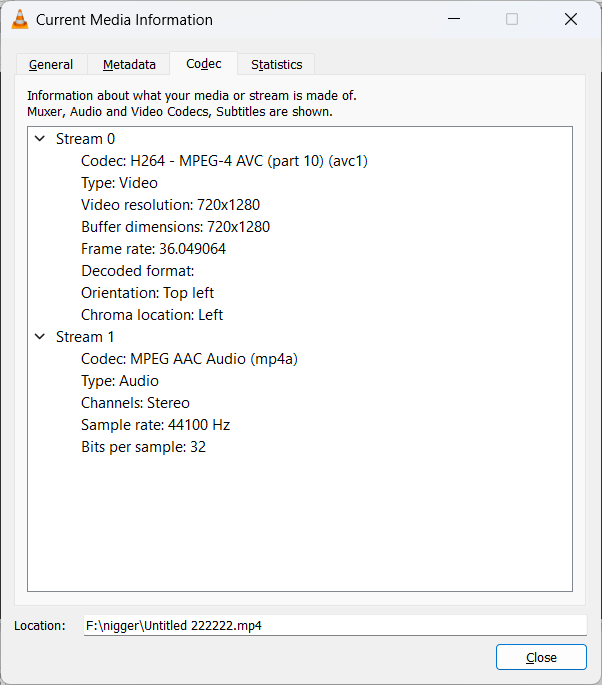
Task: Select the Channels: Stereo row
Action: click(x=135, y=403)
